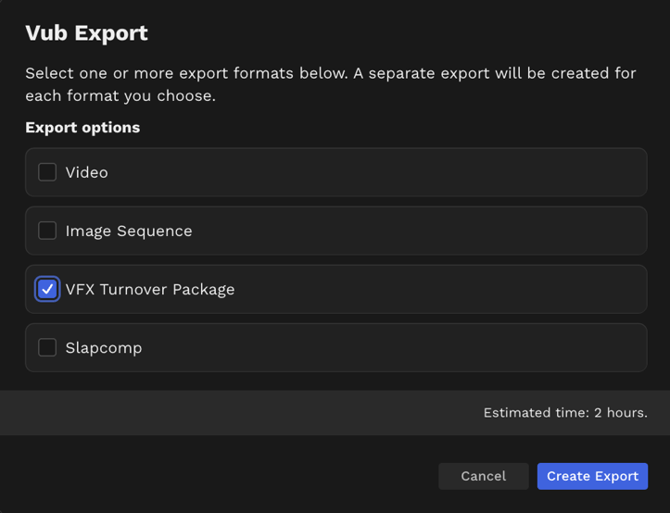Click the "Image Sequence" label text
This screenshot has width=670, height=513.
128,231
